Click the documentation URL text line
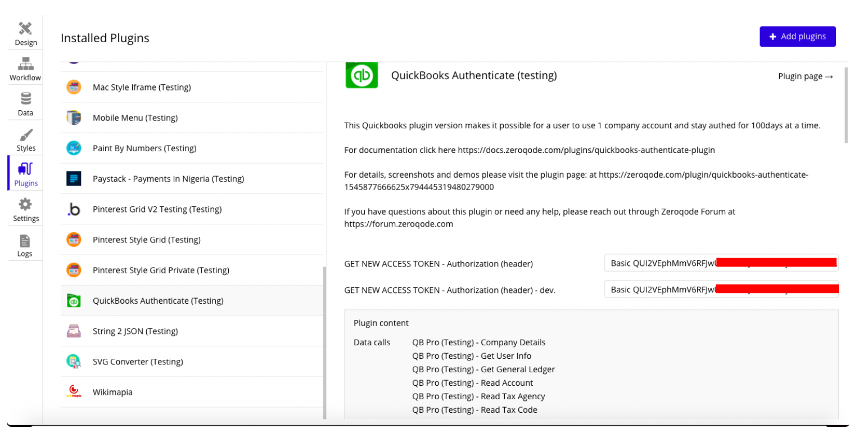 [x=530, y=150]
